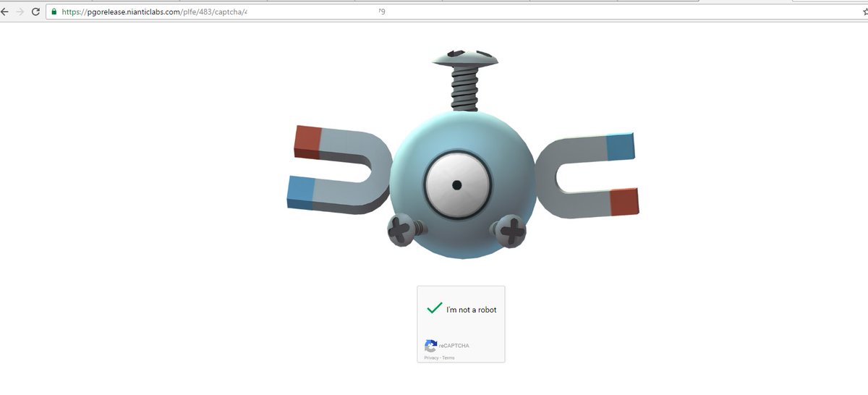Click the green secure padlock icon
Screen dimensions: 868x395
click(x=54, y=12)
